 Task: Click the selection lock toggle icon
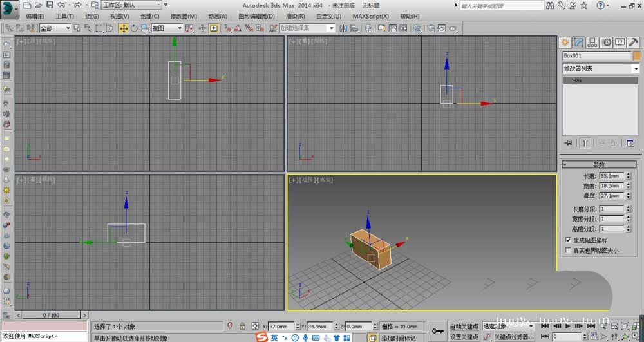pyautogui.click(x=242, y=327)
